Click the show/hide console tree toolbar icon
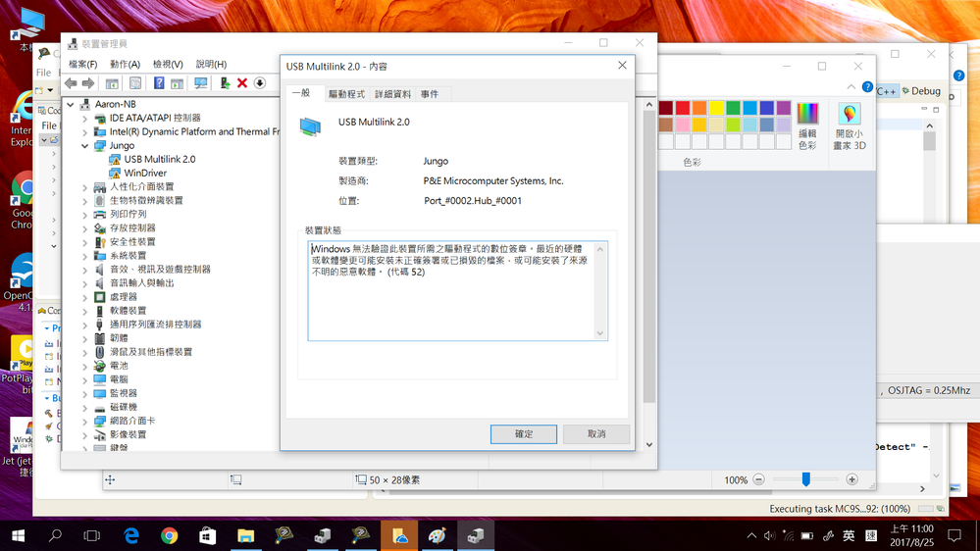This screenshot has width=980, height=551. pyautogui.click(x=112, y=83)
